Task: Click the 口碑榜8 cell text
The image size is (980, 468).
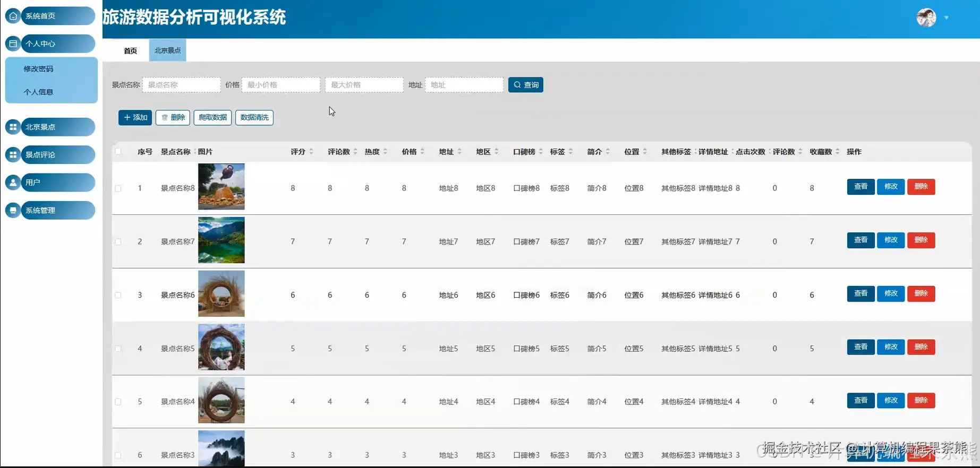Action: [526, 188]
